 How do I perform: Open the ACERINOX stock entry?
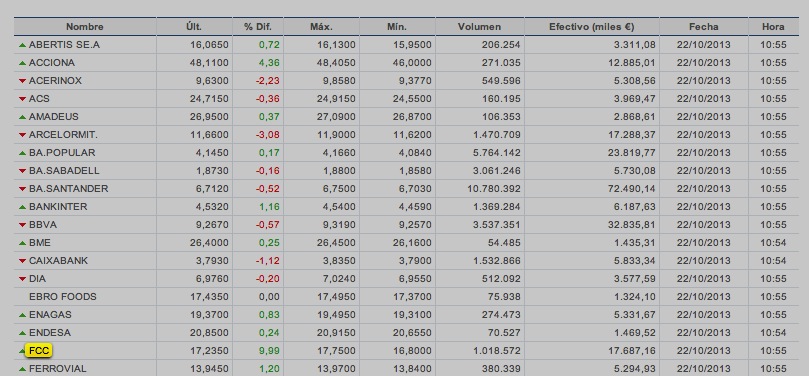(x=55, y=81)
